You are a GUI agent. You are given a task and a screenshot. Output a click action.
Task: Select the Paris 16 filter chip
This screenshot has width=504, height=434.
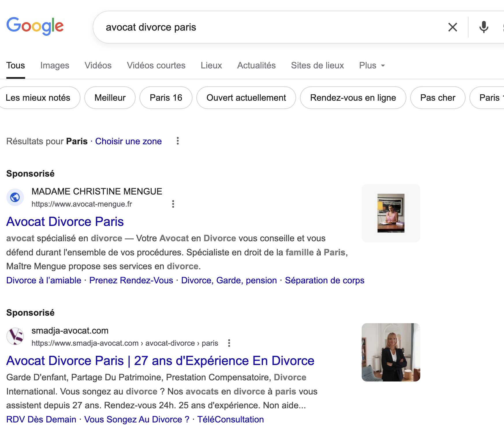[x=166, y=98]
